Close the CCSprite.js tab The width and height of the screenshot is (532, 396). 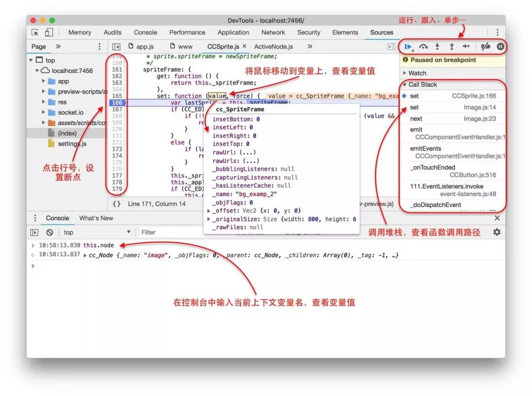point(244,46)
